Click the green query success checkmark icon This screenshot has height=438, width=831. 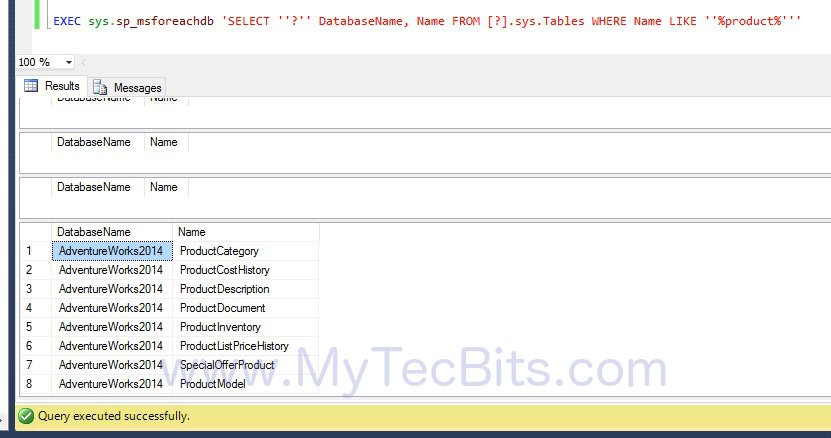coord(25,416)
